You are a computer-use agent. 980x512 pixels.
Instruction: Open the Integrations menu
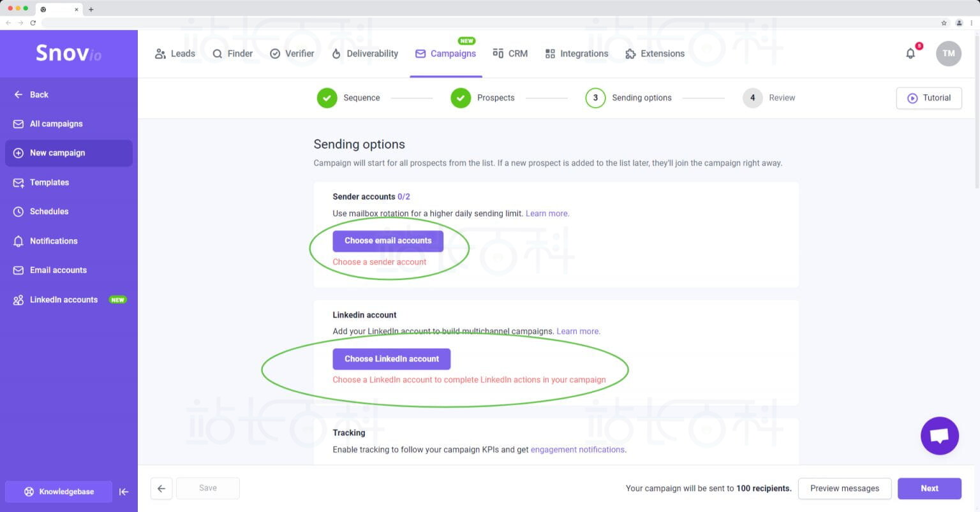click(577, 54)
